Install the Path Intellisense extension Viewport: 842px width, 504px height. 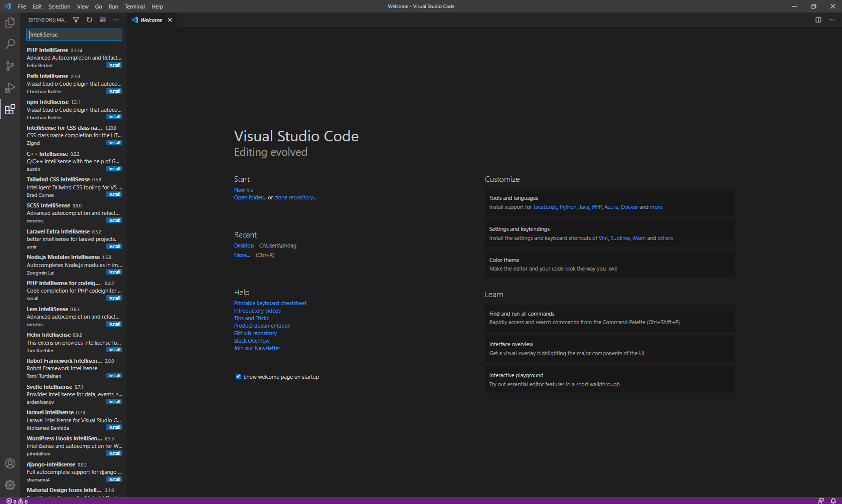[114, 91]
